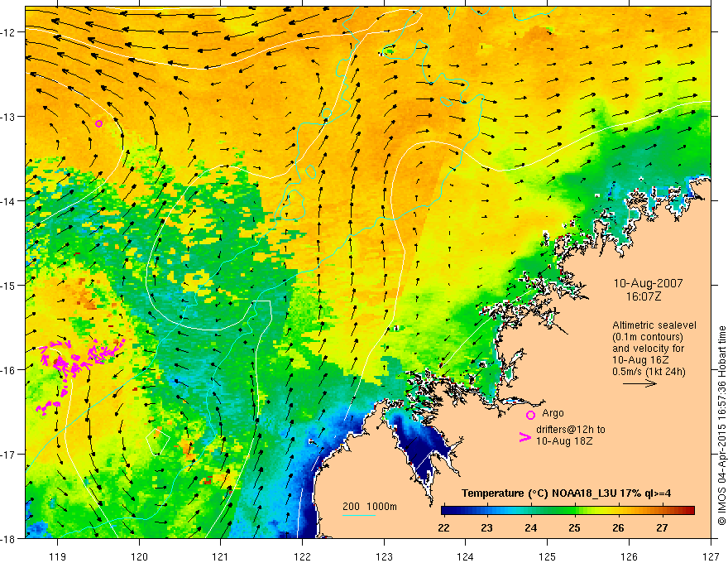
Task: Click longitude axis label 127
Action: tap(711, 556)
